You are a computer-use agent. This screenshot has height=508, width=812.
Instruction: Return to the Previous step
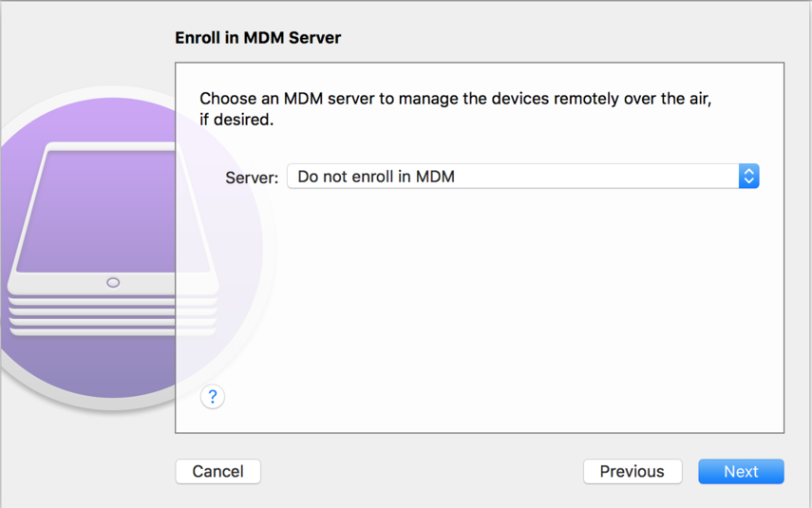(x=632, y=472)
